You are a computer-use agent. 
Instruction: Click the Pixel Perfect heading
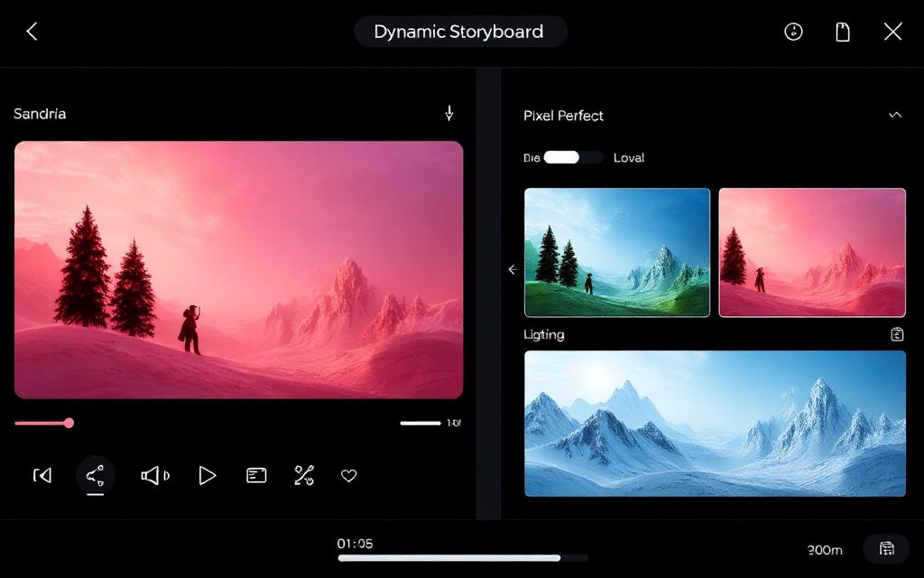tap(563, 116)
